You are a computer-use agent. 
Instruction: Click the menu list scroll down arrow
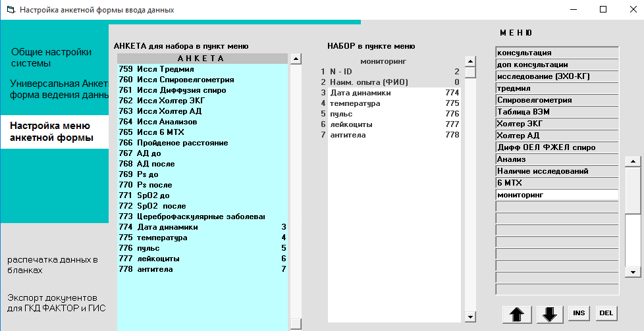[x=633, y=271]
